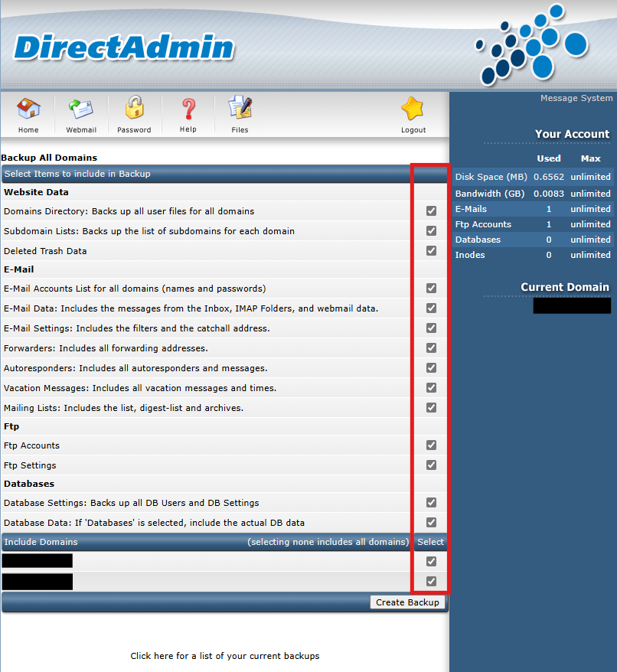Viewport: 617px width, 672px height.
Task: Click the Password label text
Action: 134,130
